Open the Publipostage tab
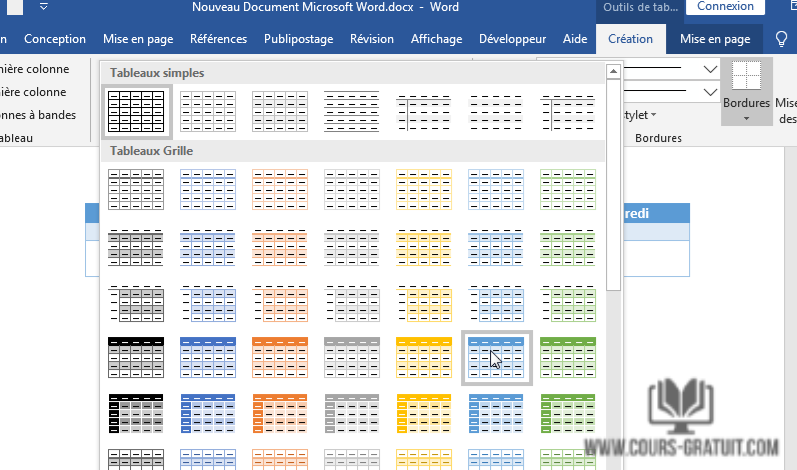 coord(298,39)
